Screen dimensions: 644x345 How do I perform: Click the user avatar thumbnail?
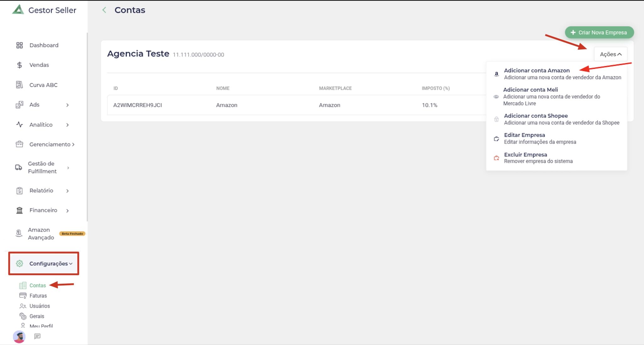(x=19, y=337)
